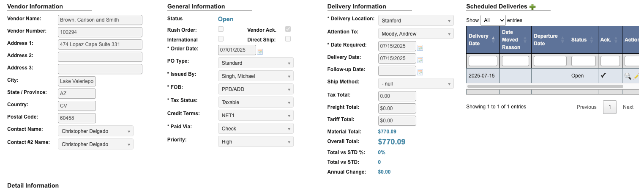Open the Priority dropdown showing High
The image size is (644, 188).
point(256,142)
